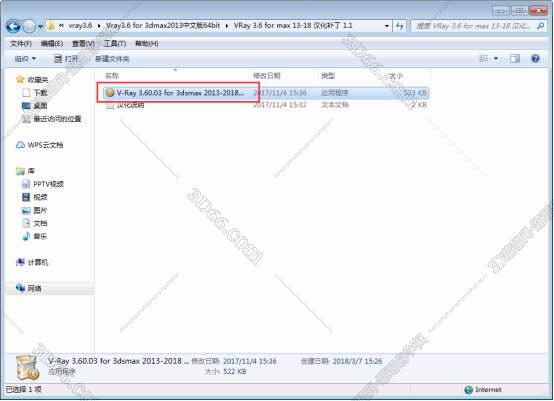Viewport: 554px width, 401px height.
Task: Select VRay 3.6 for max 13-18 breadcrumb
Action: (293, 25)
